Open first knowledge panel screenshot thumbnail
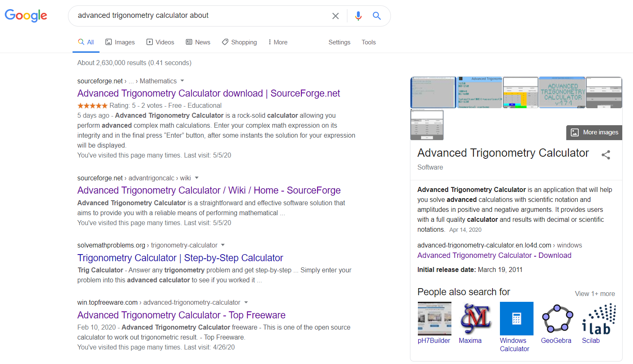Screen dimensions: 633x364 tap(433, 92)
